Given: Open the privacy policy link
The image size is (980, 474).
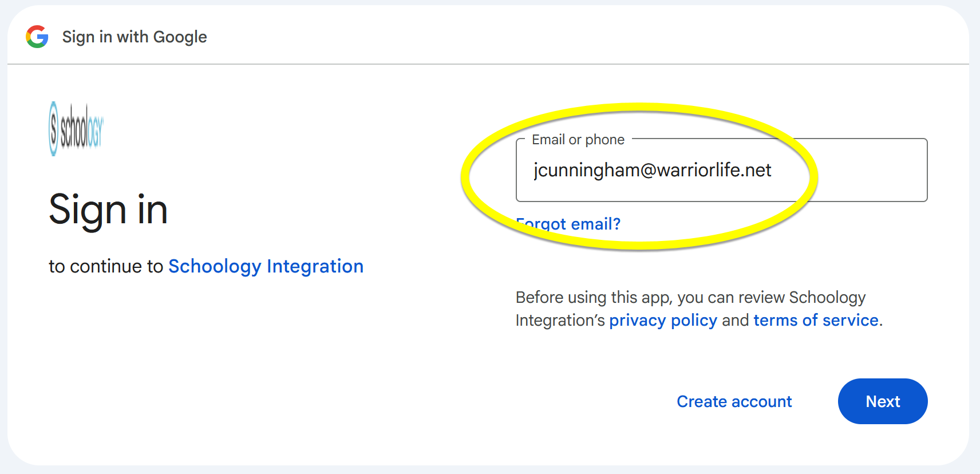Looking at the screenshot, I should point(662,320).
